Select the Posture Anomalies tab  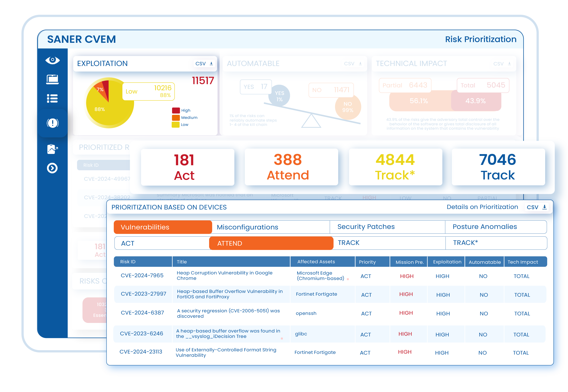coord(485,226)
